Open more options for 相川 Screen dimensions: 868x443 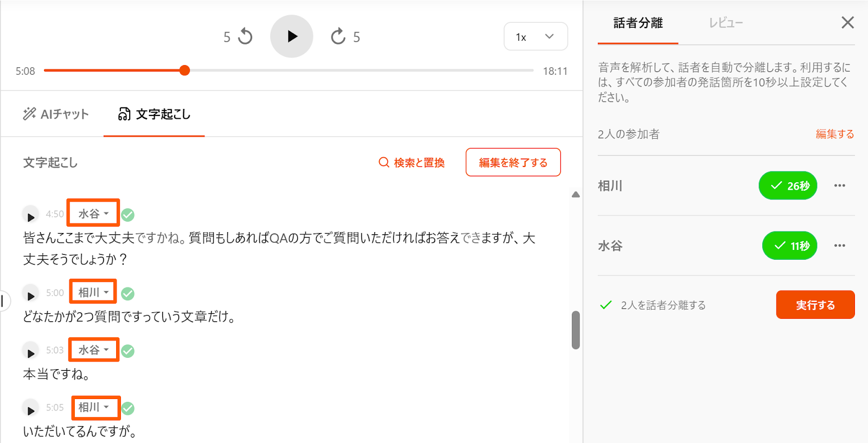click(x=840, y=185)
